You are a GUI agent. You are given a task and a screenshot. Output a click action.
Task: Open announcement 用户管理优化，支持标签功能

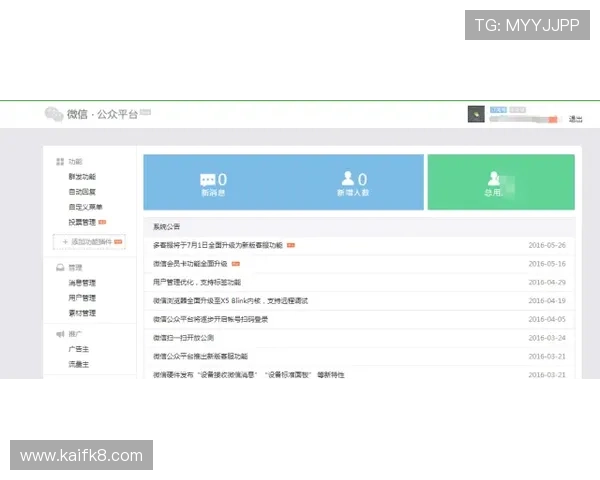coord(197,282)
